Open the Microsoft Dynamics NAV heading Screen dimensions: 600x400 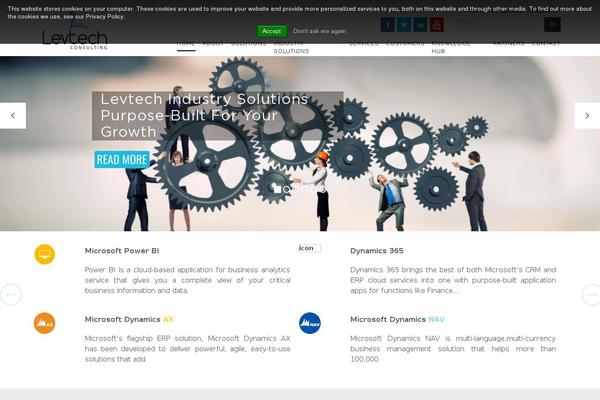[397, 319]
